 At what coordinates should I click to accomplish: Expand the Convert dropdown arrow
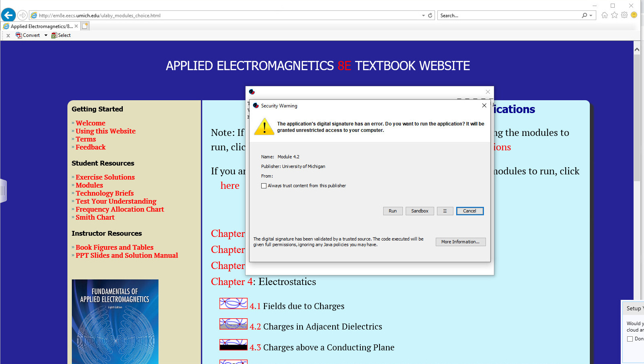[46, 35]
